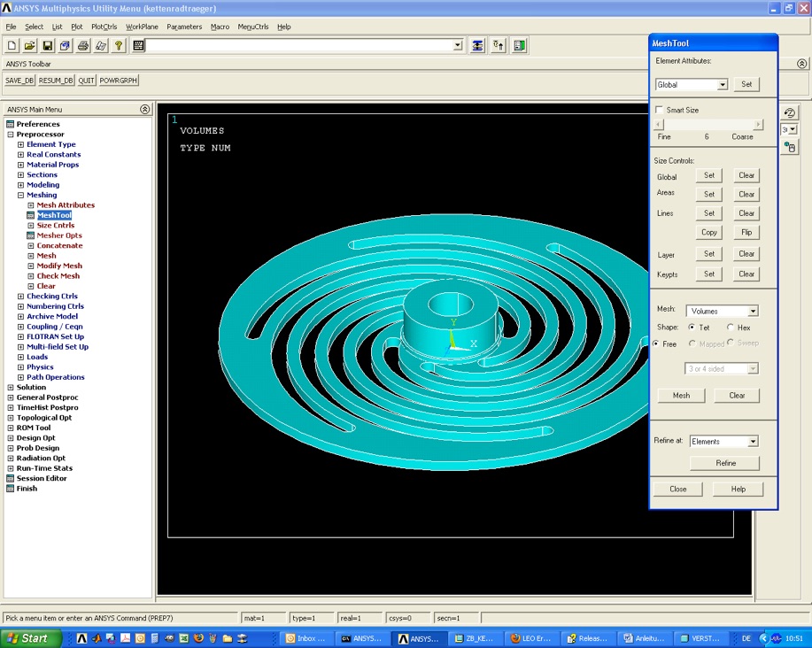Save the analysis with the floppy disk icon
Image resolution: width=812 pixels, height=648 pixels.
point(47,45)
